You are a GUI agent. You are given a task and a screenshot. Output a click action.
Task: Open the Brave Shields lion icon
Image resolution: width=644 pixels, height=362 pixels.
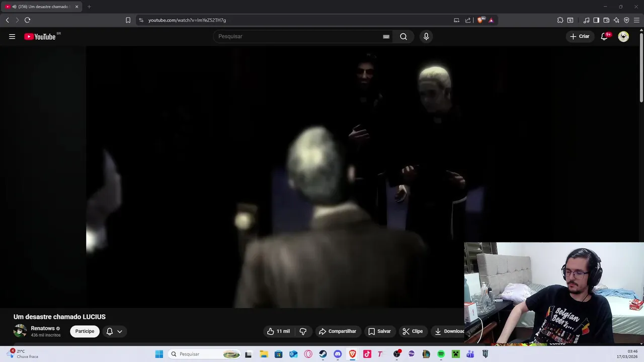click(x=480, y=20)
